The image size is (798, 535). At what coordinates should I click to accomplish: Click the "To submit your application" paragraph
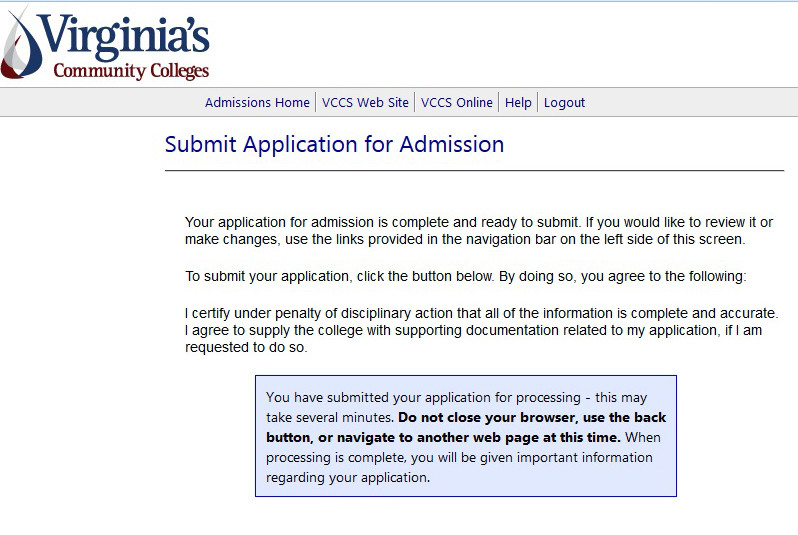point(465,276)
